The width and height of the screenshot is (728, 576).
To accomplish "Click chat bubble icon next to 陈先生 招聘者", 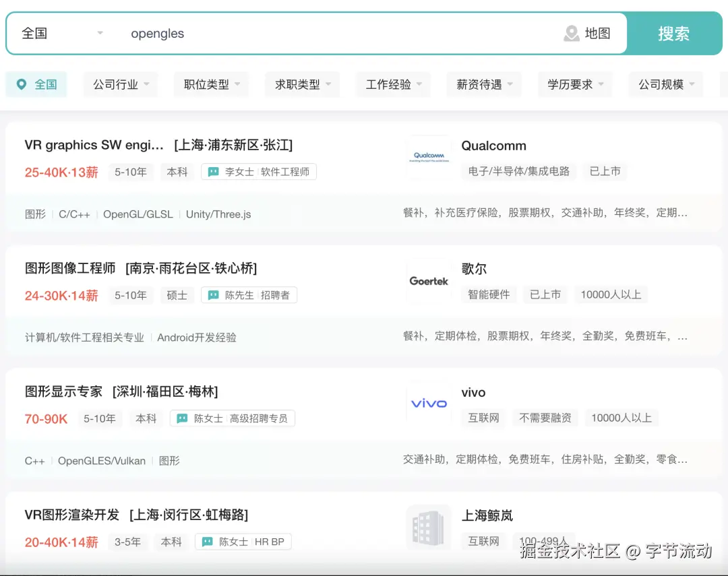I will 213,295.
